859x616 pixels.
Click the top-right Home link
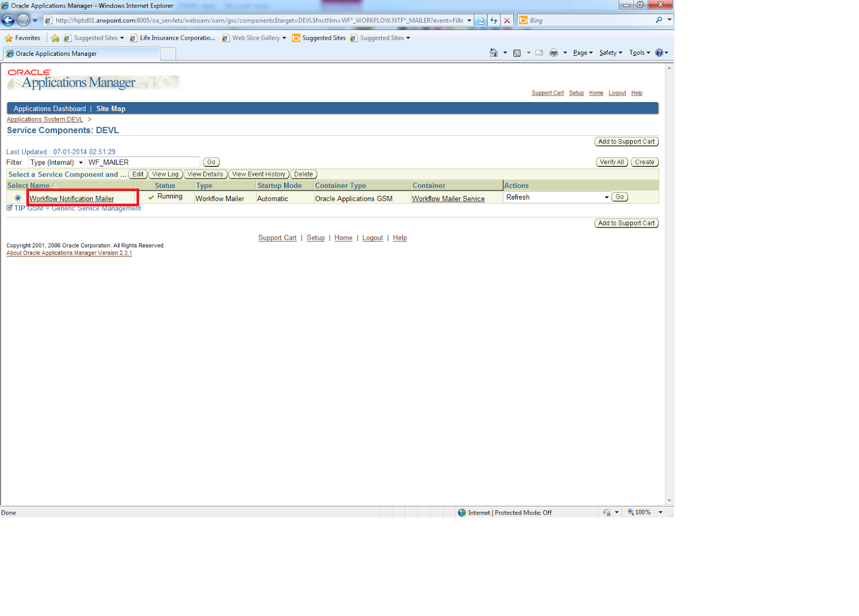coord(596,93)
